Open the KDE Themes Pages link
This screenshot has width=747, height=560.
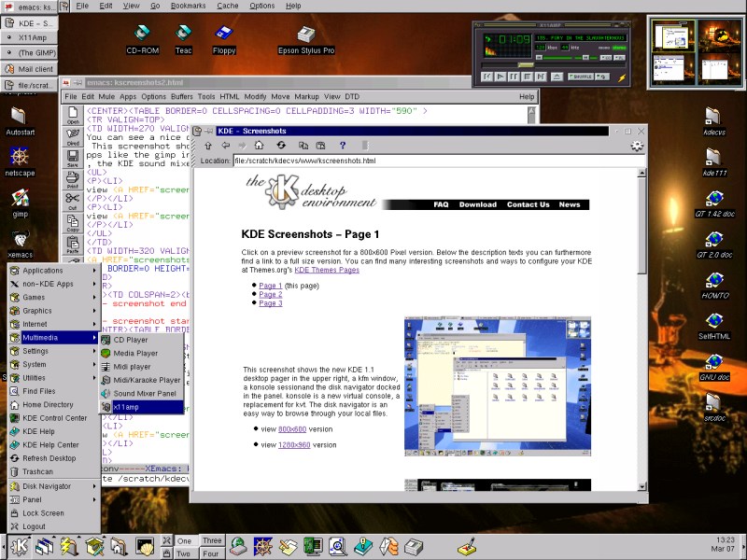327,270
